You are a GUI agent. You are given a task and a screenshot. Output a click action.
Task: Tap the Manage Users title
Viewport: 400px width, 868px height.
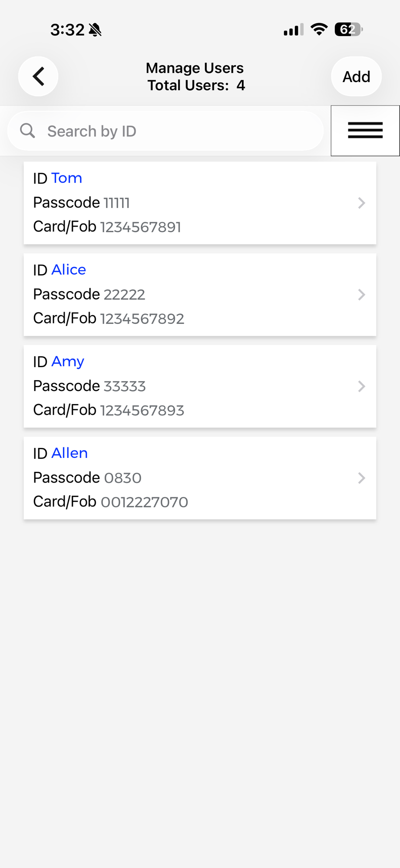tap(195, 68)
